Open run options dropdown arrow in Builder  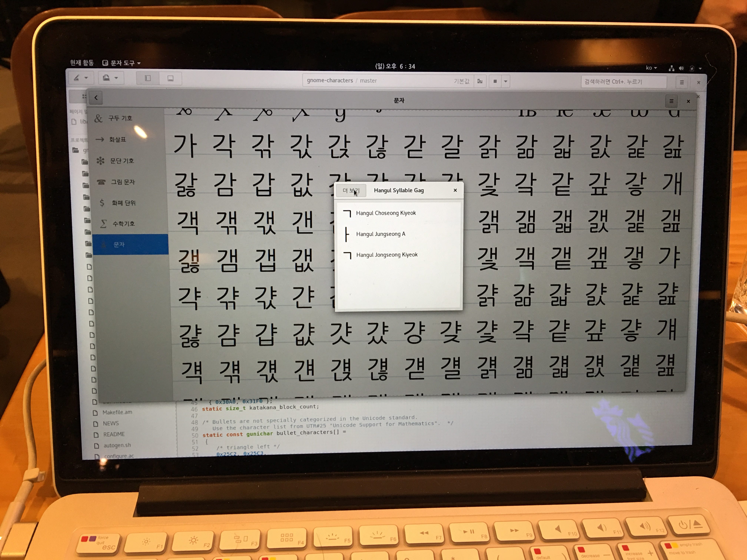(x=506, y=81)
